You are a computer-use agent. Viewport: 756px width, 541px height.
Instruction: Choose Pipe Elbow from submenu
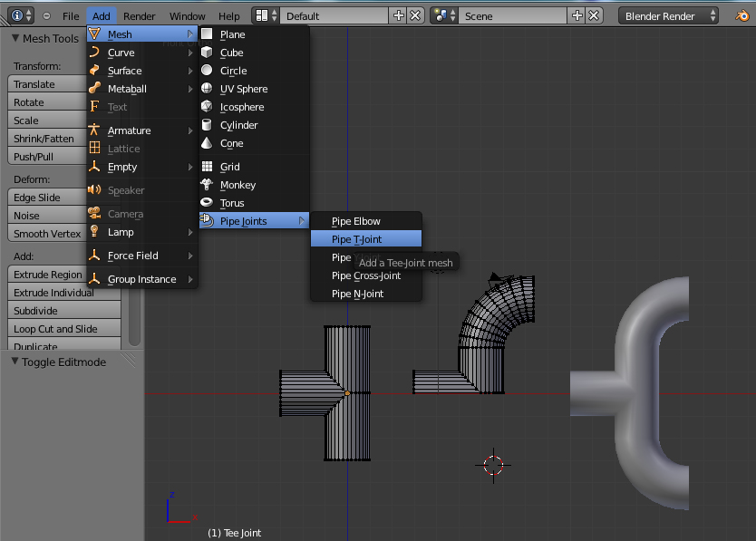coord(366,221)
